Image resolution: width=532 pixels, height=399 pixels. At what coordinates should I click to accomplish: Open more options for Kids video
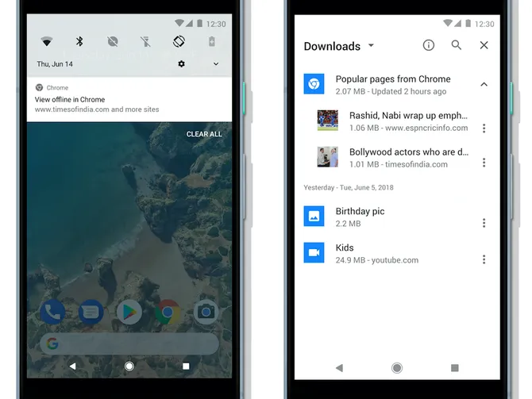pyautogui.click(x=484, y=259)
